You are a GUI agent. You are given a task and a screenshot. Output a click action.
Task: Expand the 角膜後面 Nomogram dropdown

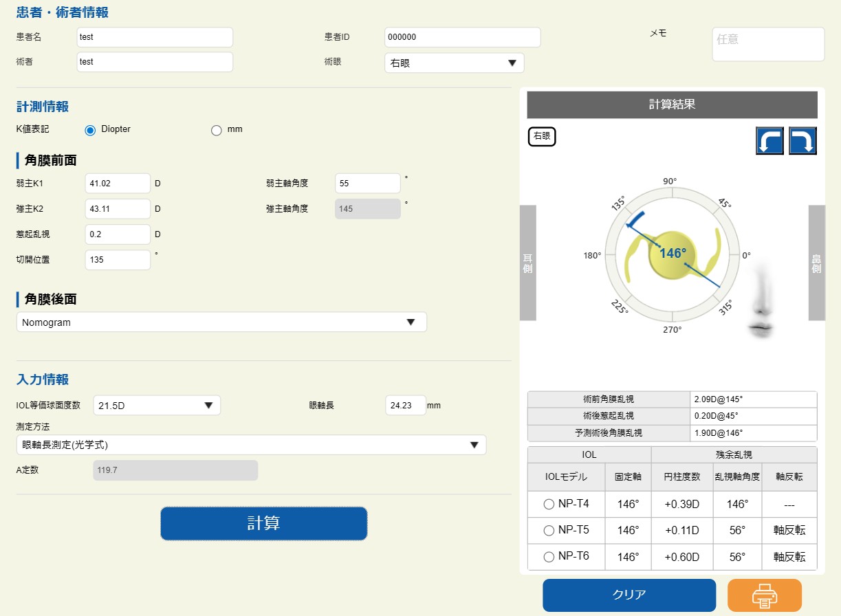point(221,322)
